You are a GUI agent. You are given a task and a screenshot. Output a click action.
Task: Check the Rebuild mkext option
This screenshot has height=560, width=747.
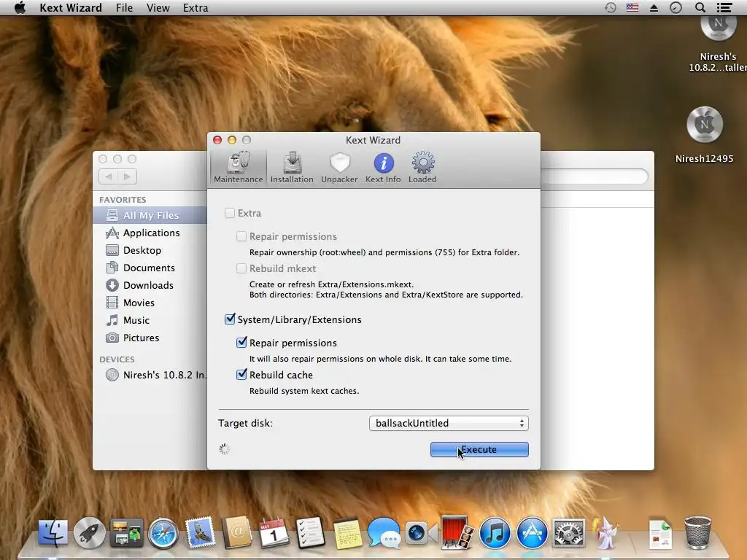click(241, 268)
